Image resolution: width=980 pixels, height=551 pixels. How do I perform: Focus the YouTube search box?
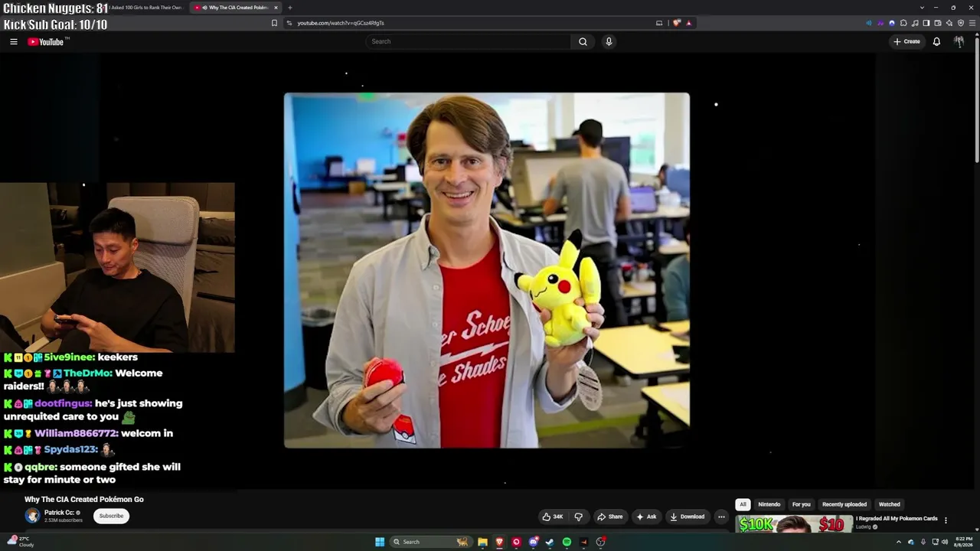(467, 41)
